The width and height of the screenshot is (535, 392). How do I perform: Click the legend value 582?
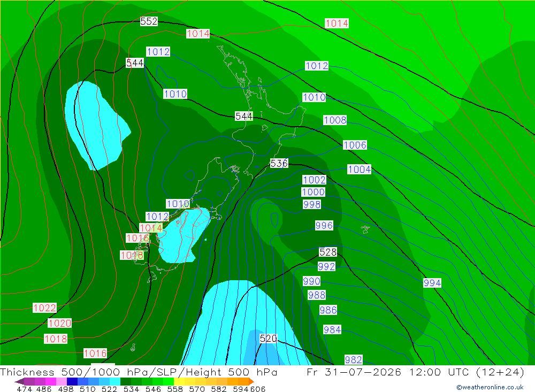point(219,389)
